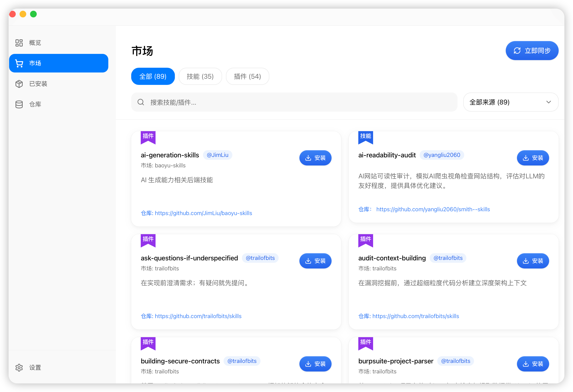The width and height of the screenshot is (573, 392).
Task: Switch to the 技能 (35) tab
Action: click(200, 76)
